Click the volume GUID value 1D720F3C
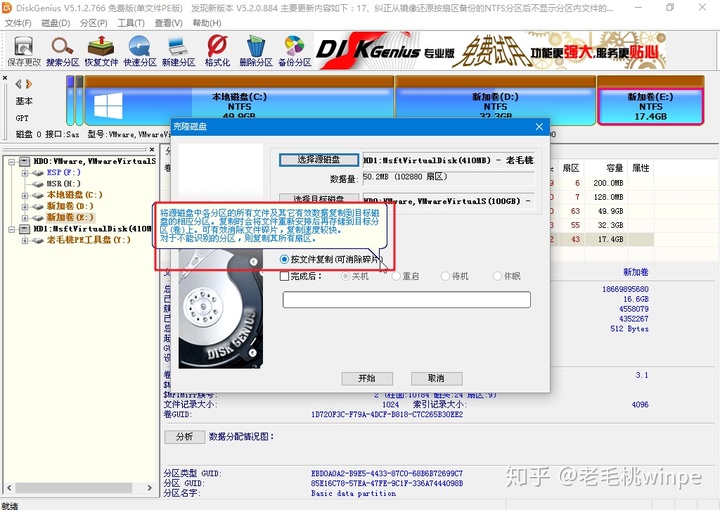The width and height of the screenshot is (720, 510). (387, 415)
